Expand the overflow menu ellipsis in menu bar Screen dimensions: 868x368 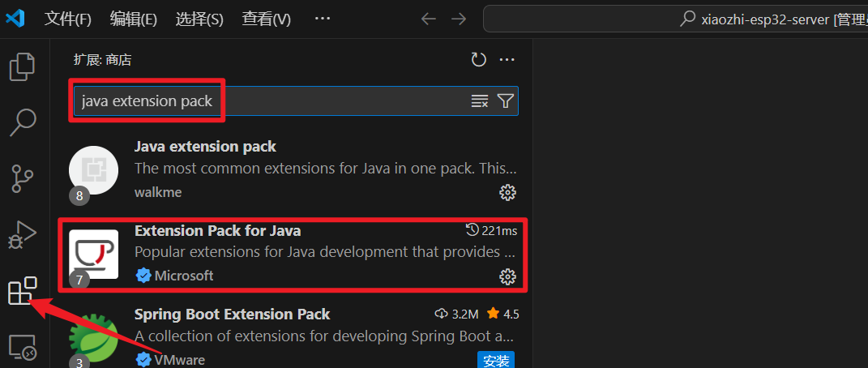click(323, 19)
